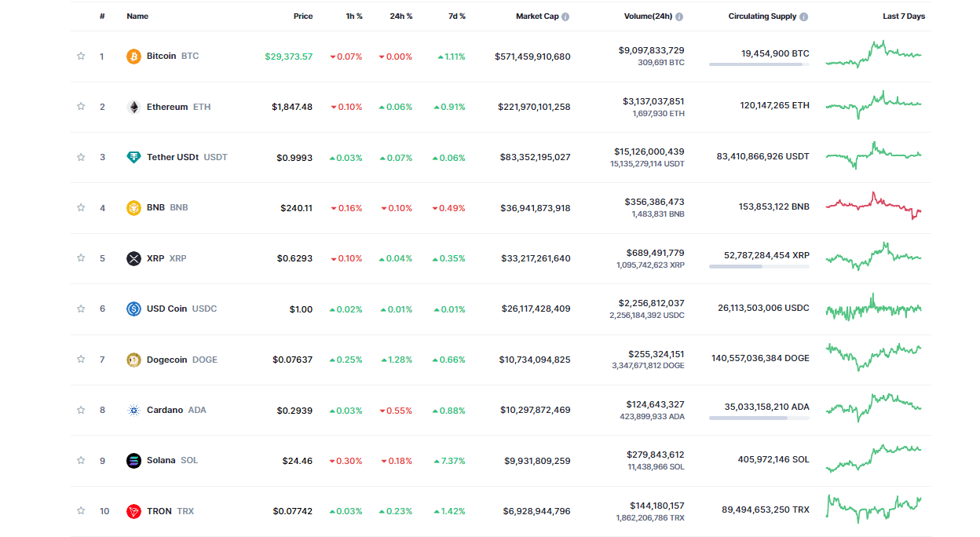Open Solana 7-day sparkline chart
The width and height of the screenshot is (980, 537).
(x=873, y=458)
